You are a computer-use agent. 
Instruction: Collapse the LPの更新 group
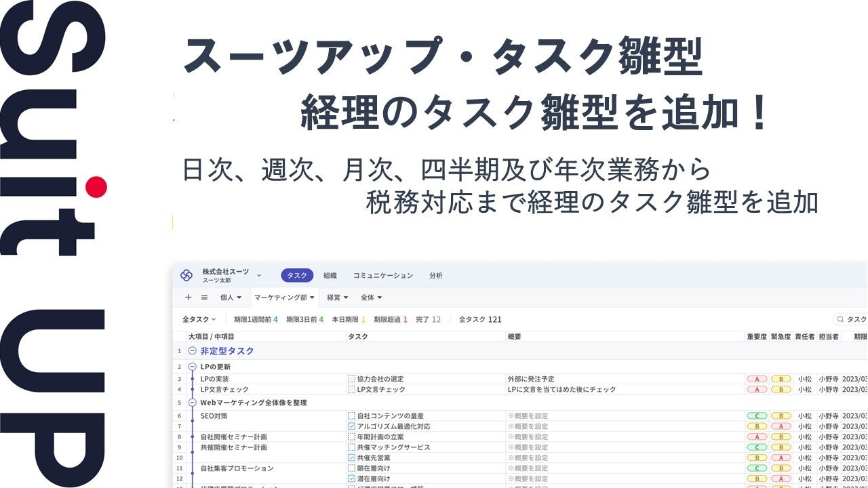(x=192, y=367)
